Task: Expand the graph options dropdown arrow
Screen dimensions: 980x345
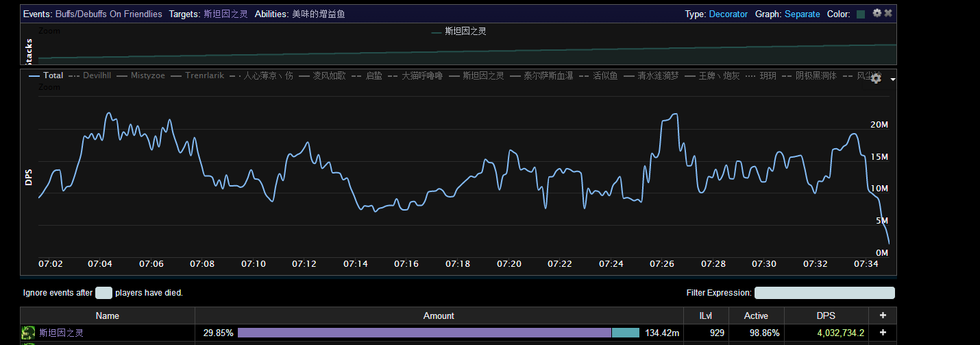Action: [x=892, y=80]
